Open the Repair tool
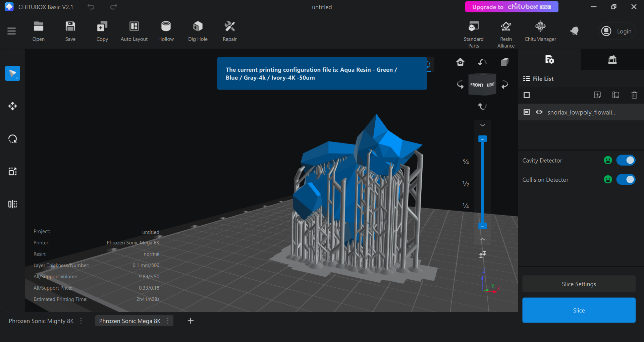644x342 pixels. 230,32
